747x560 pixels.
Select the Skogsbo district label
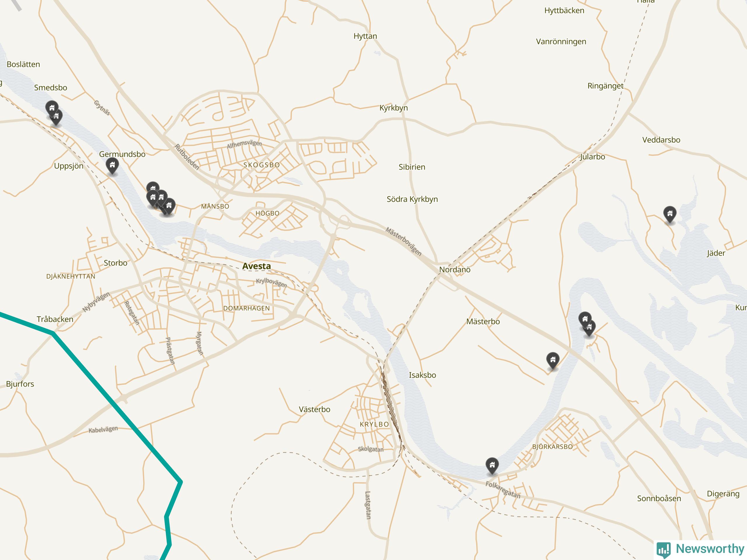262,165
